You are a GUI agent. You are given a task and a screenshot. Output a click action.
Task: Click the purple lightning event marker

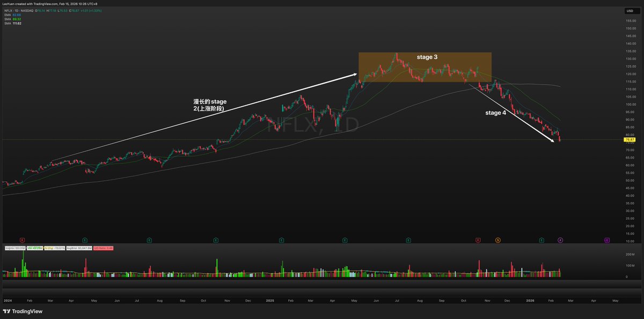point(560,240)
